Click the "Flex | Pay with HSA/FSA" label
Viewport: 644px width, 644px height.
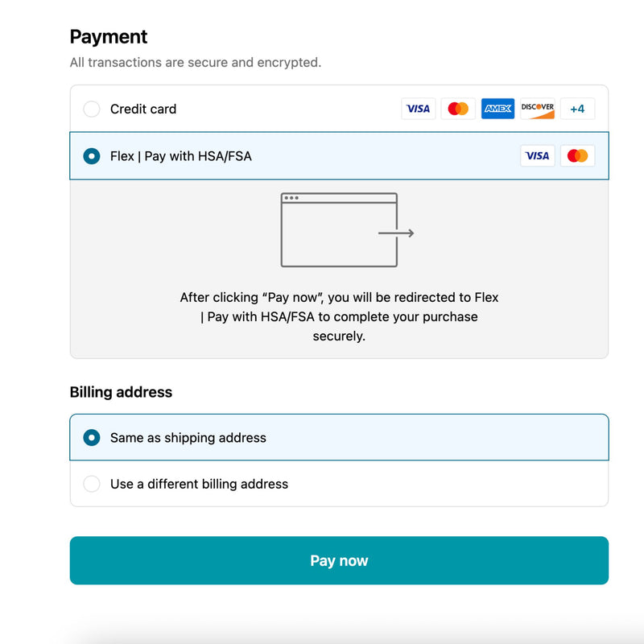[x=181, y=156]
